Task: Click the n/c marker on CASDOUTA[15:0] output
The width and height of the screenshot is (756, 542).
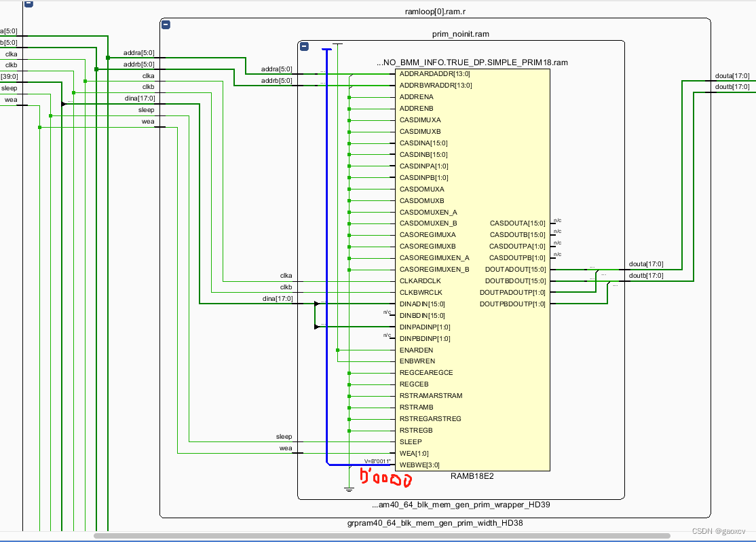Action: click(x=557, y=221)
